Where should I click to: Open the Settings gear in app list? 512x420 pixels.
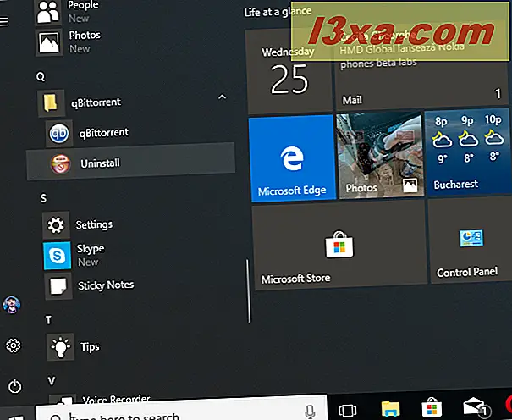tap(56, 225)
